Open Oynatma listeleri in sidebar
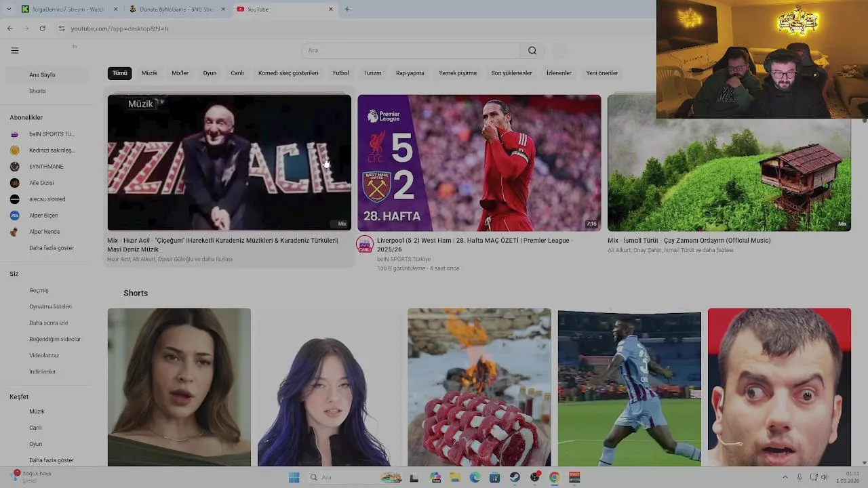 click(x=46, y=306)
